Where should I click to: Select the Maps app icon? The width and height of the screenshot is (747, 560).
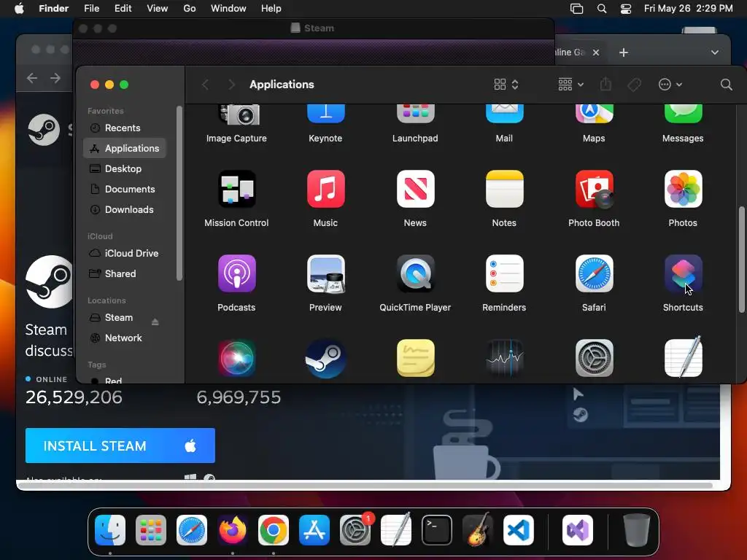click(594, 114)
